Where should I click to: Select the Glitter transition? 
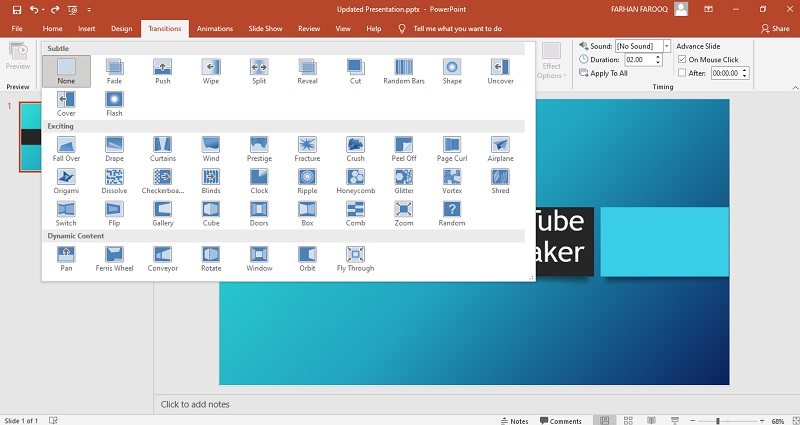tap(404, 181)
